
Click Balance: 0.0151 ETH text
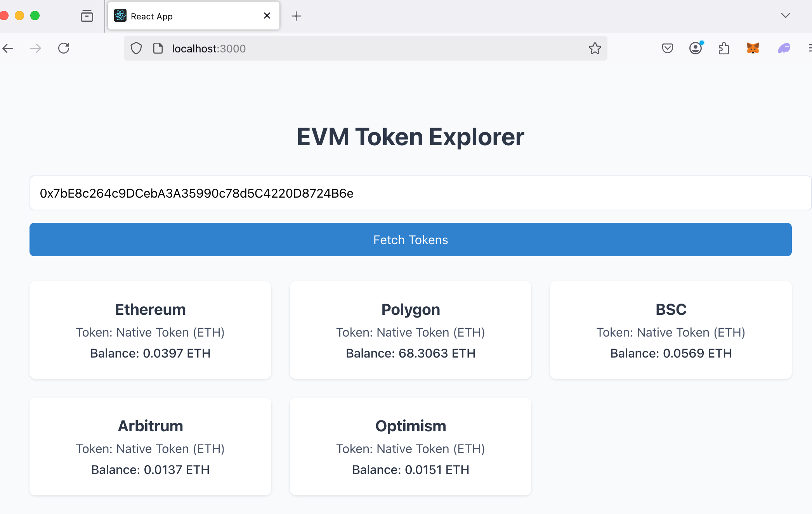pyautogui.click(x=411, y=470)
